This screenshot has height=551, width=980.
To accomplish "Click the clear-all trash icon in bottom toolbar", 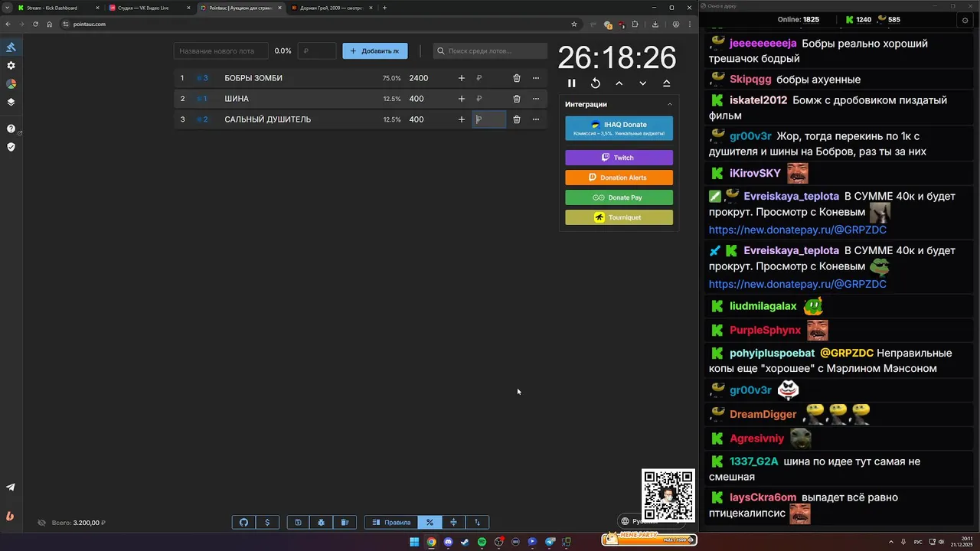I will 345,523.
